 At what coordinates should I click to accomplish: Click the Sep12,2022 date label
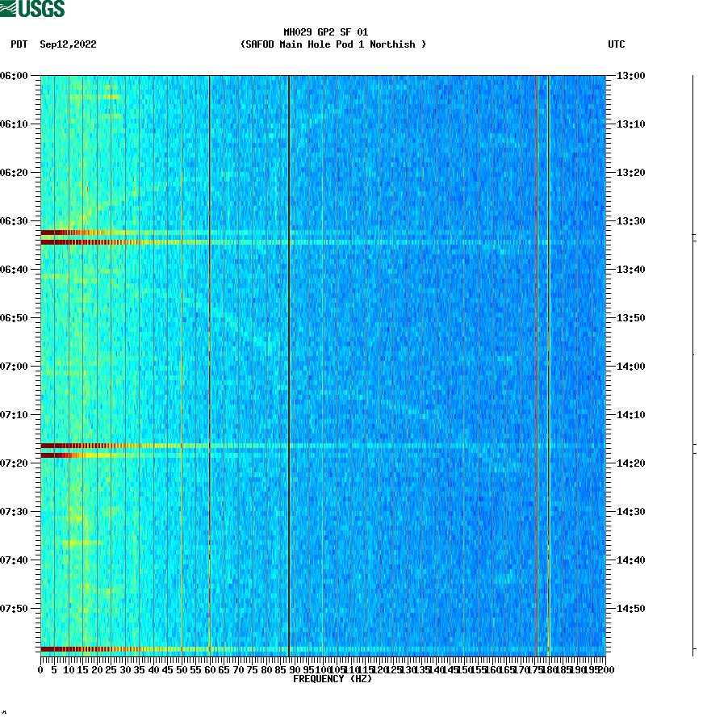[67, 45]
